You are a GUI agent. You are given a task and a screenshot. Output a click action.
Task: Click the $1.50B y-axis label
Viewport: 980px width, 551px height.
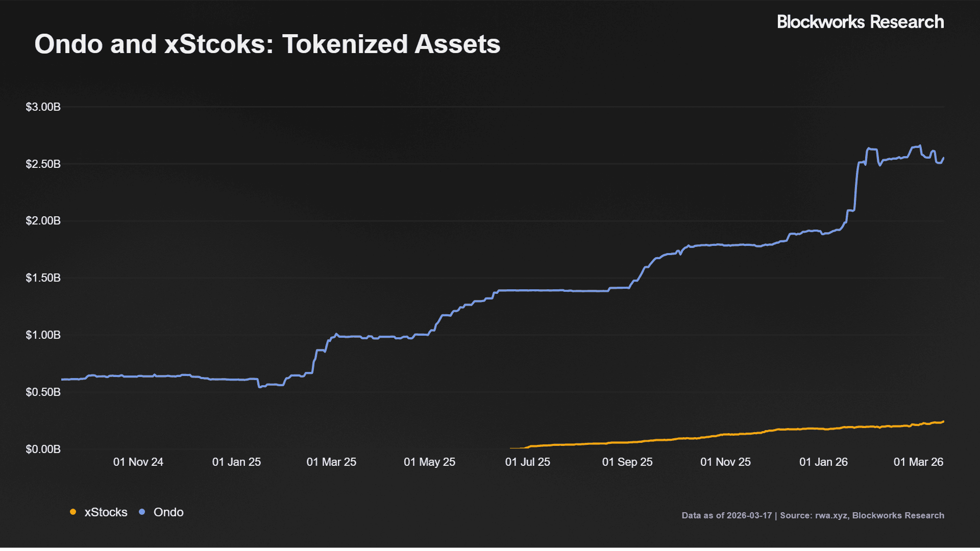[43, 278]
